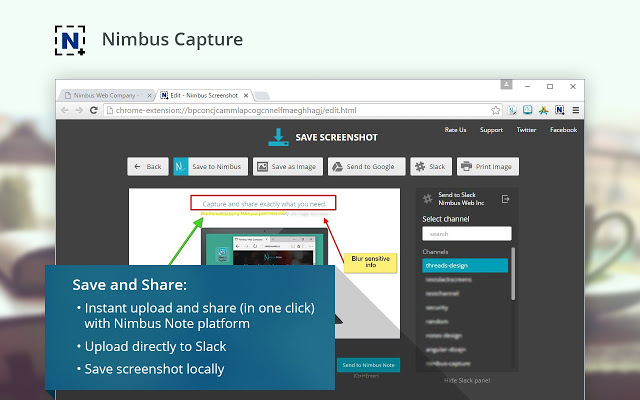The width and height of the screenshot is (640, 400).
Task: Click the Slack channel search field
Action: 467,234
